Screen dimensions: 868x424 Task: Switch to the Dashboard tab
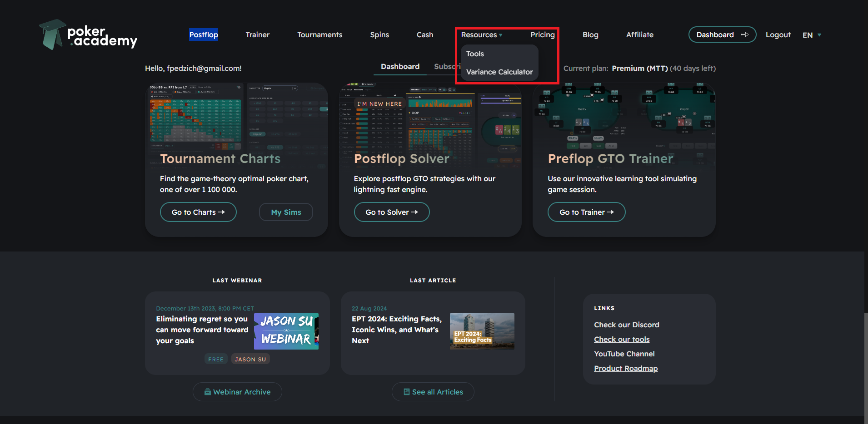[400, 67]
